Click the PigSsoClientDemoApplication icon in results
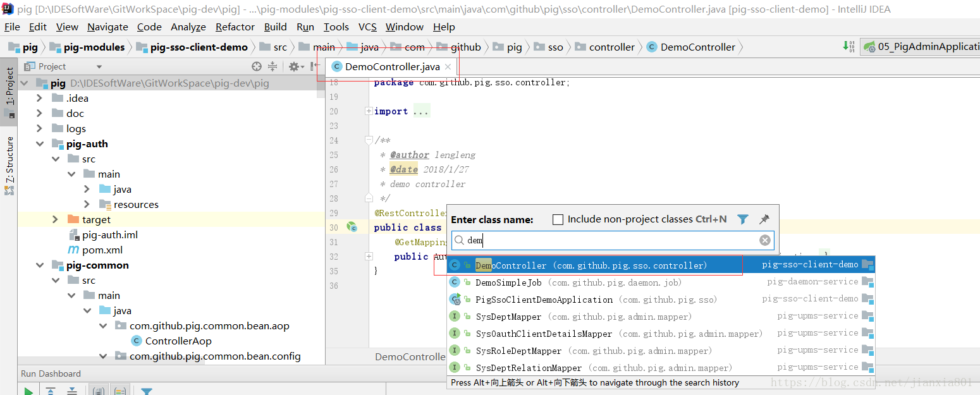 coord(455,300)
